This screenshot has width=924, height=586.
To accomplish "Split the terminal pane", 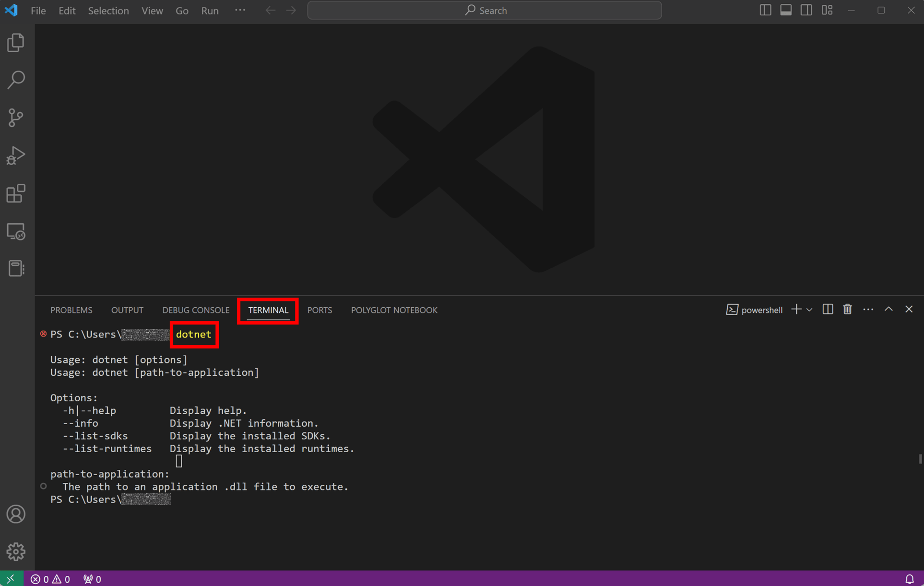I will 828,310.
